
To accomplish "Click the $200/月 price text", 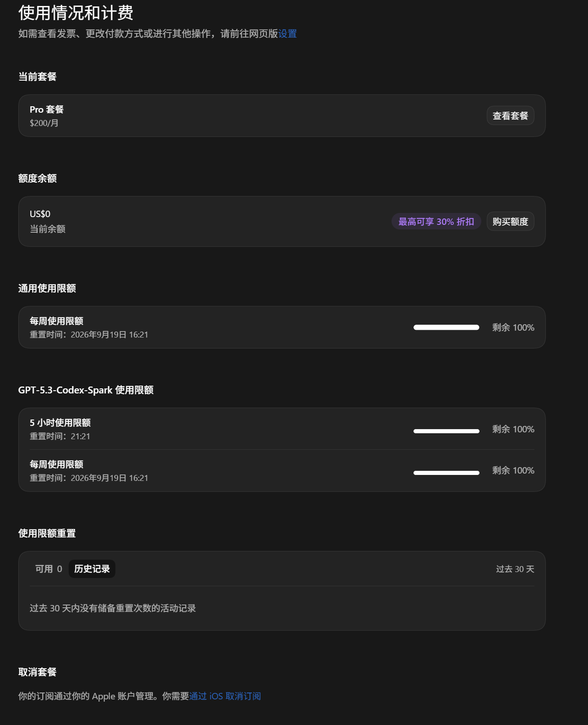I will click(x=44, y=123).
